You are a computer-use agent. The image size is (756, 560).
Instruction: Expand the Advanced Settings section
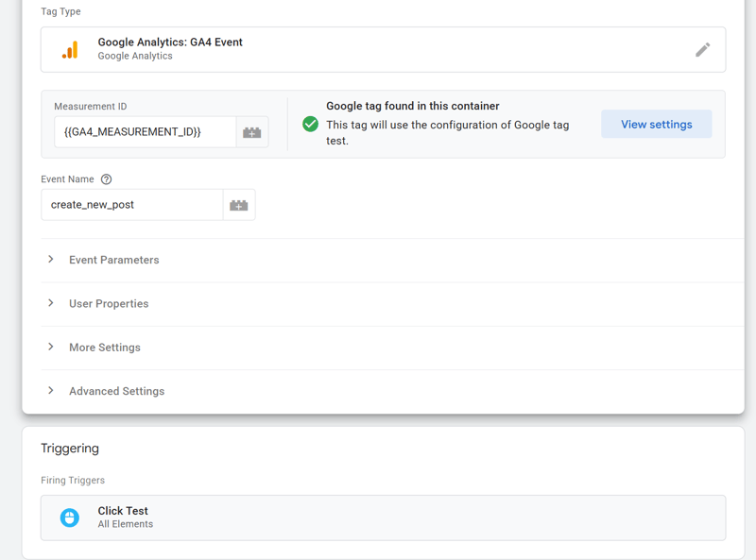[x=393, y=391]
